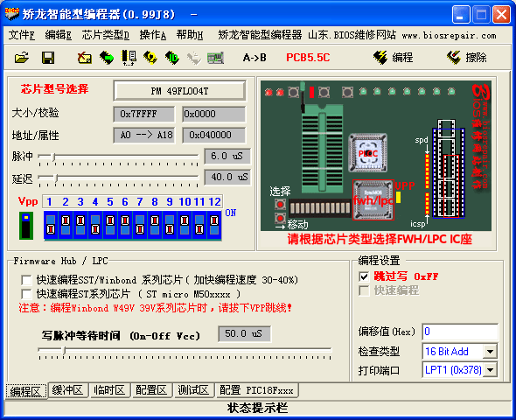Image resolution: width=516 pixels, height=420 pixels.
Task: Toggle DIP switch 8
Action: pos(155,225)
